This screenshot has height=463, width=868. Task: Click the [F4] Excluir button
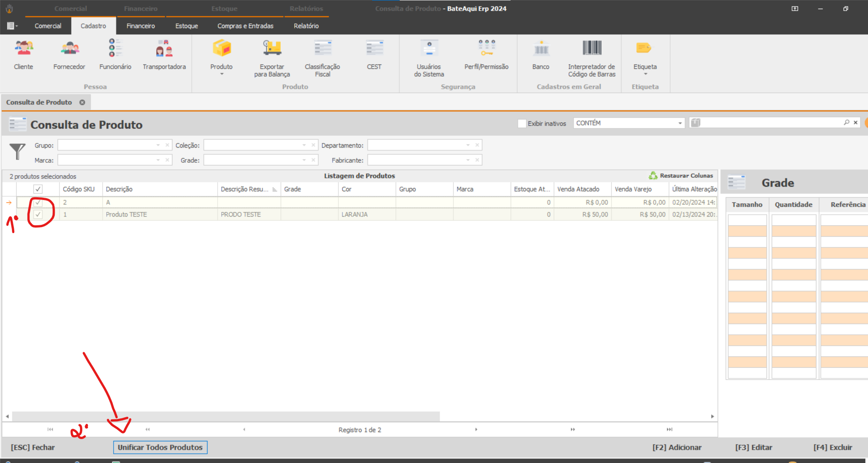tap(833, 447)
